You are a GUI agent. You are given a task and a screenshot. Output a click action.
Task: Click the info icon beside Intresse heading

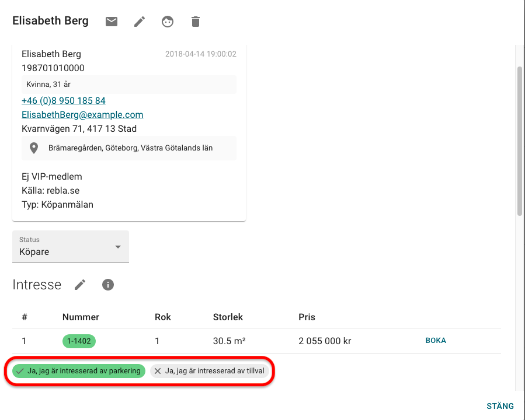108,285
